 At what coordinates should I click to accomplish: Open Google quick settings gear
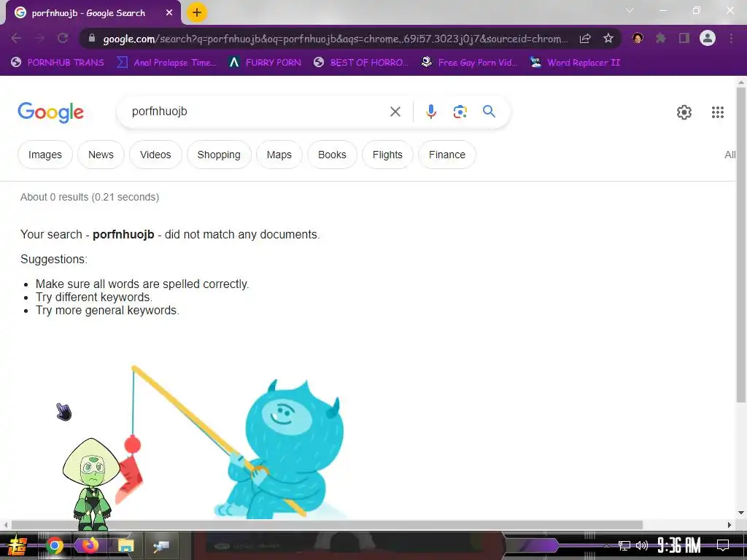coord(684,112)
